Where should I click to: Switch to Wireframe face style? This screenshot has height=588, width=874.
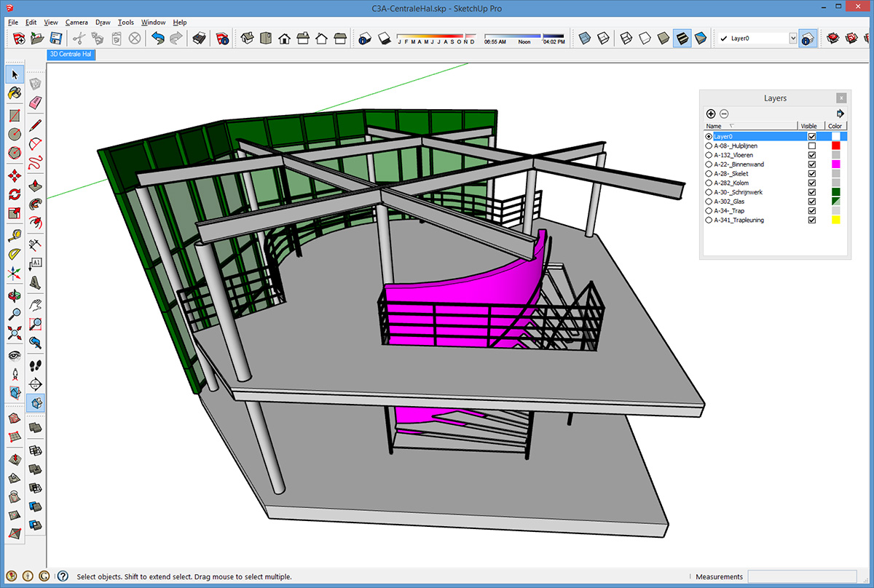[626, 38]
